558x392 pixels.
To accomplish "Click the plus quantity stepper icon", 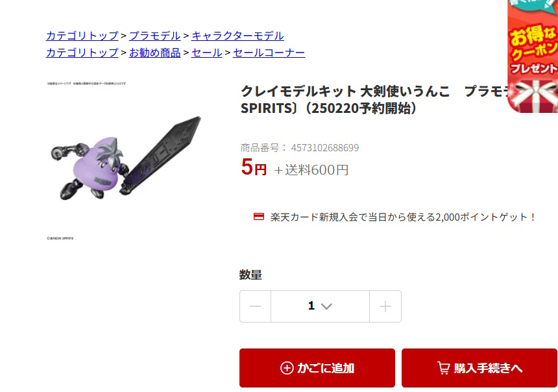I will (385, 306).
